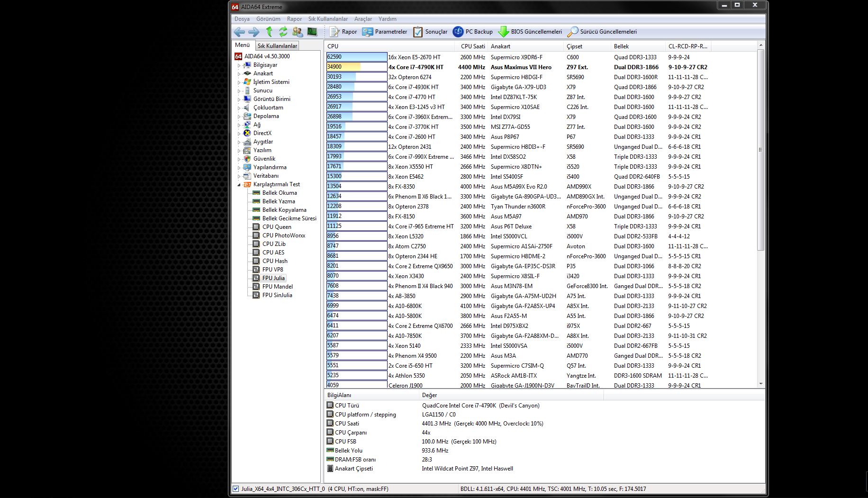Open the Users icon in toolbar

pyautogui.click(x=298, y=32)
